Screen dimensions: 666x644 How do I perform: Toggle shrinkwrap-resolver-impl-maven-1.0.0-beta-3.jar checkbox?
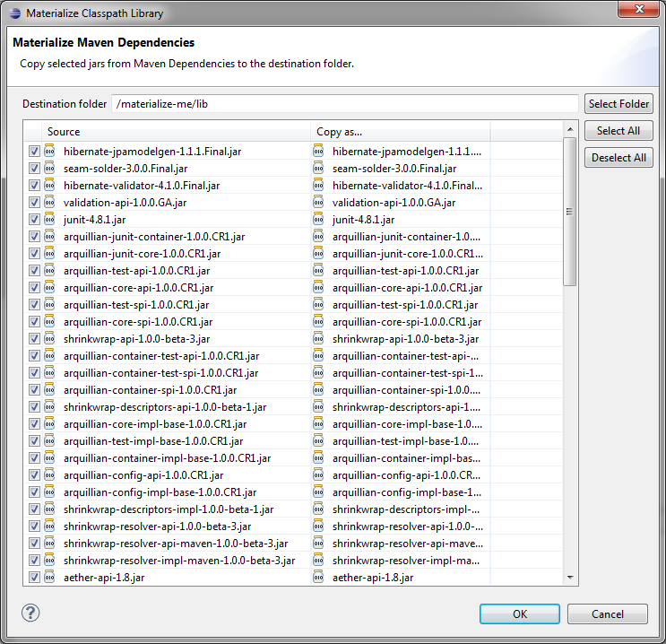click(34, 561)
